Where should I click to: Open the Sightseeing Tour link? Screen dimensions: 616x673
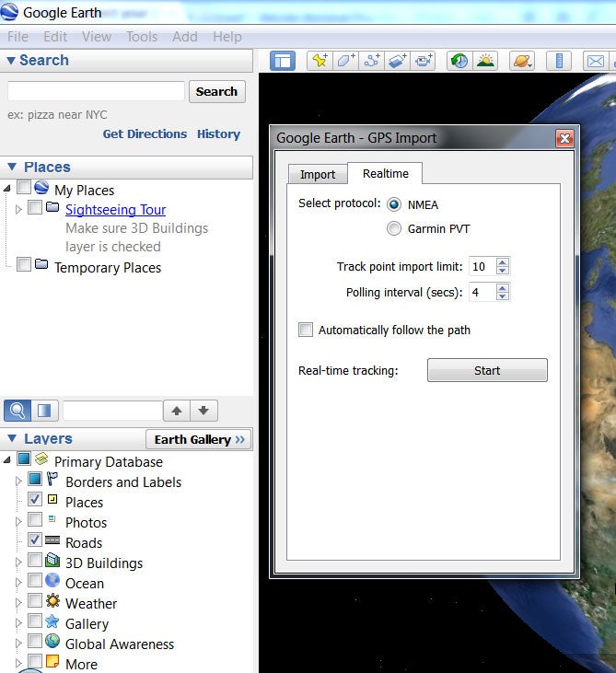pos(115,210)
